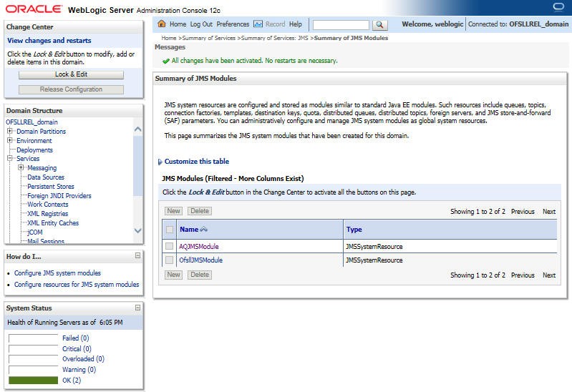Click the bottom Next pagination link
Viewport: 572px width, 392px height.
coord(549,275)
